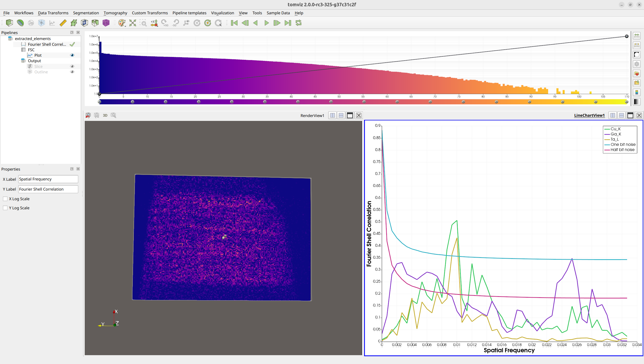Open the Data Transforms menu
The height and width of the screenshot is (364, 644).
pyautogui.click(x=53, y=13)
